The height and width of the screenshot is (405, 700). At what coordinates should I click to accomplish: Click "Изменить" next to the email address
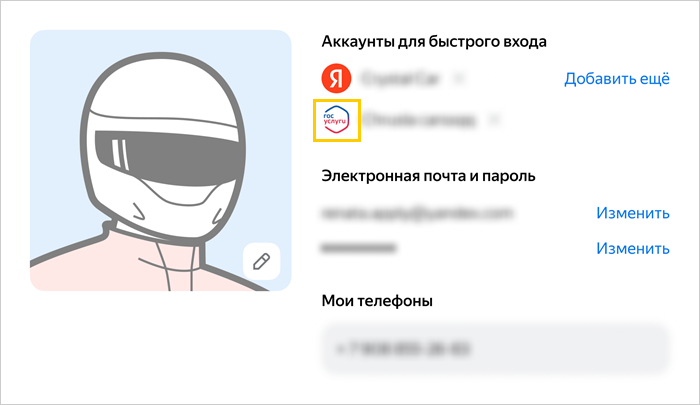[x=633, y=213]
